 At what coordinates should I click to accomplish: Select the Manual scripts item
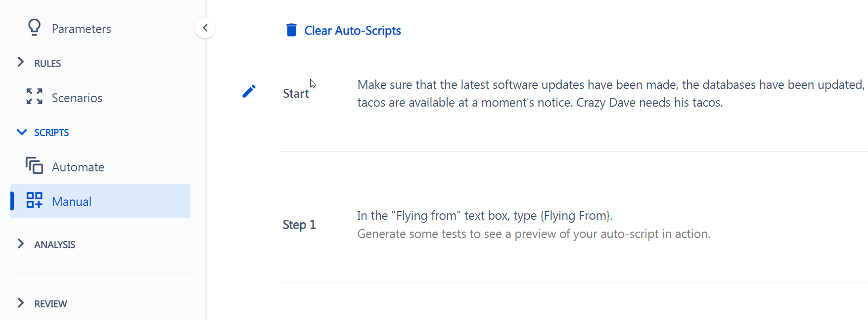pyautogui.click(x=100, y=201)
